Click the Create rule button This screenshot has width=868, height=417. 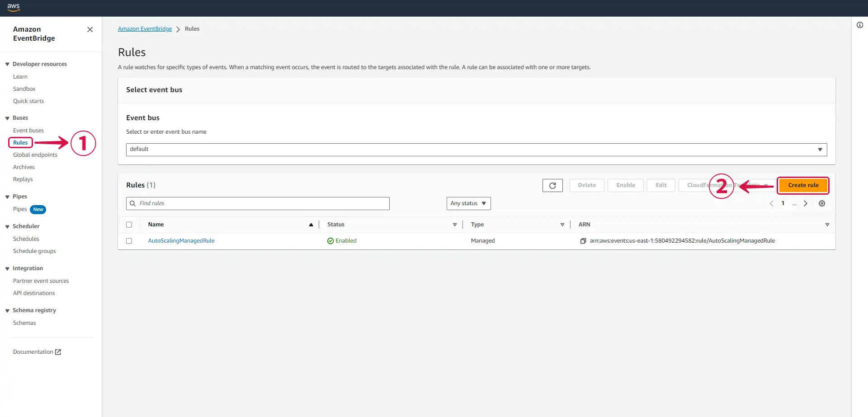pyautogui.click(x=803, y=185)
